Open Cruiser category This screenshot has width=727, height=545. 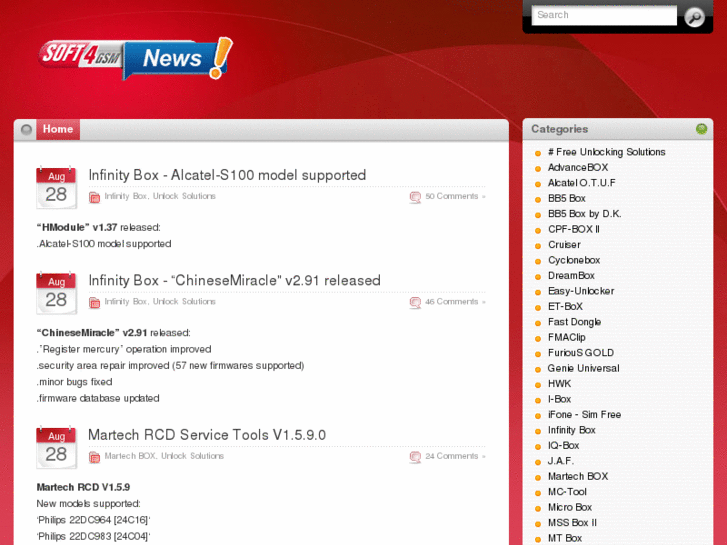564,244
